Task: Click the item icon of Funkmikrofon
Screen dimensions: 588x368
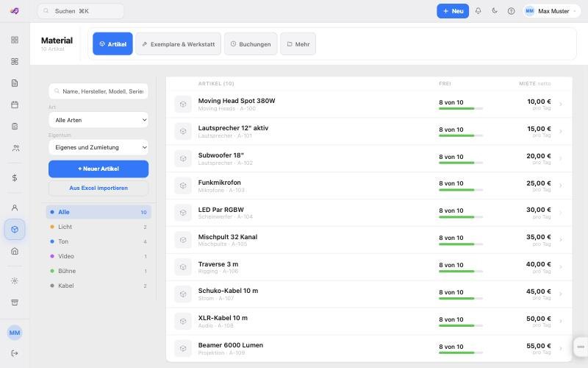Action: point(183,185)
